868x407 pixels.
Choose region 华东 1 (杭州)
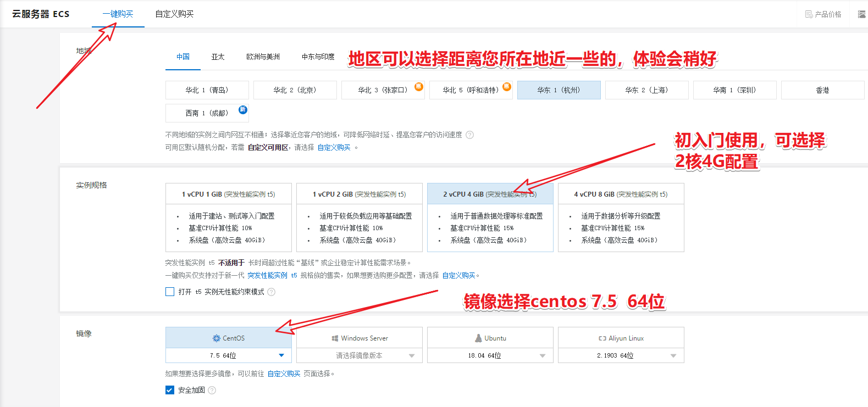pyautogui.click(x=559, y=90)
